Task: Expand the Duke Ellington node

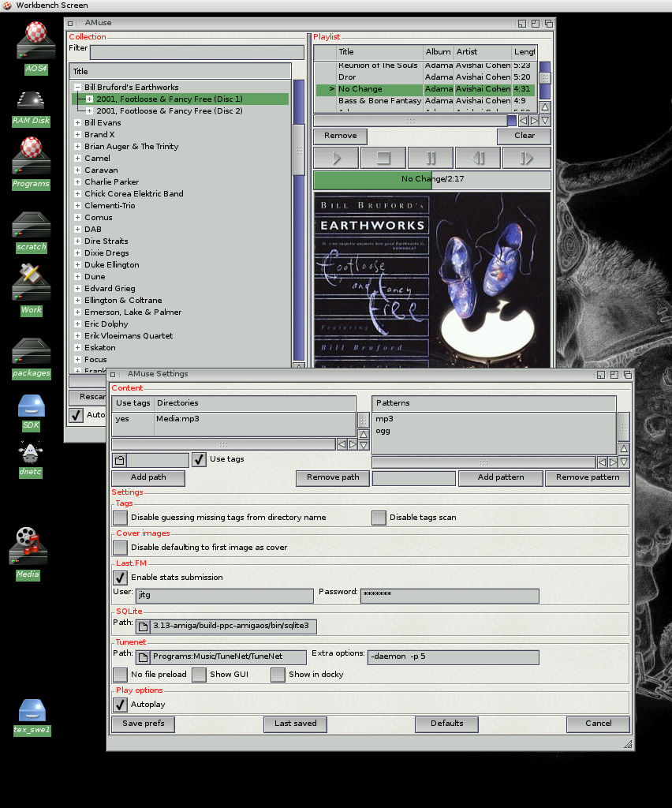Action: tap(78, 265)
